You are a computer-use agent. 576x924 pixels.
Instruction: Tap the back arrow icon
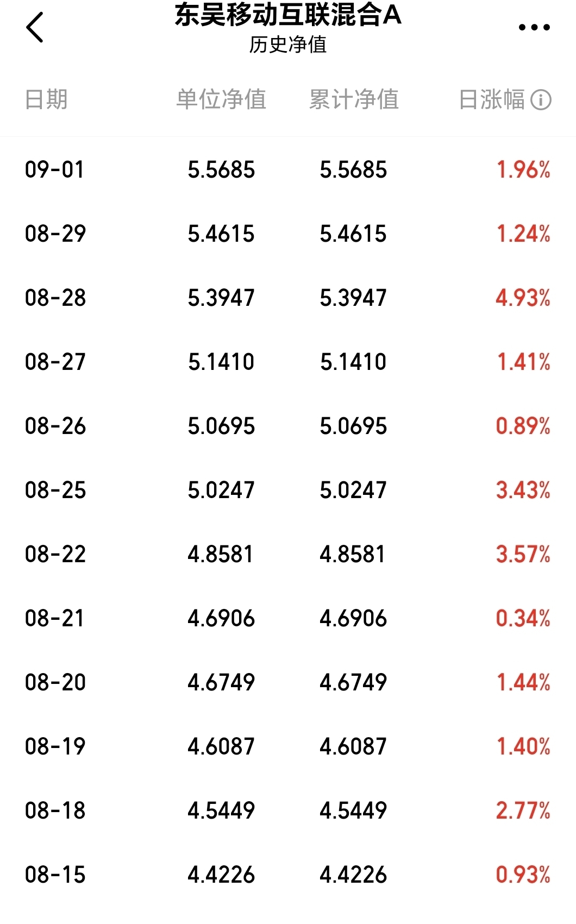point(35,28)
